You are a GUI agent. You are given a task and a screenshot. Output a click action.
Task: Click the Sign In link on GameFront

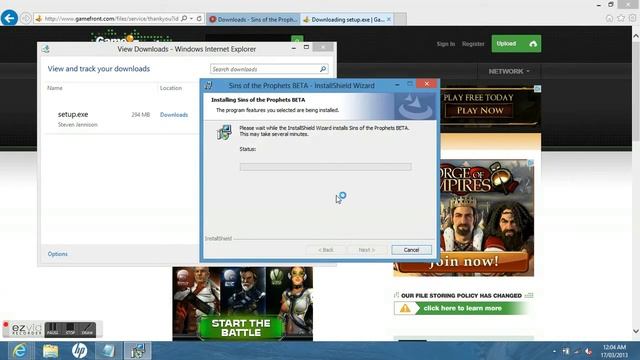446,44
